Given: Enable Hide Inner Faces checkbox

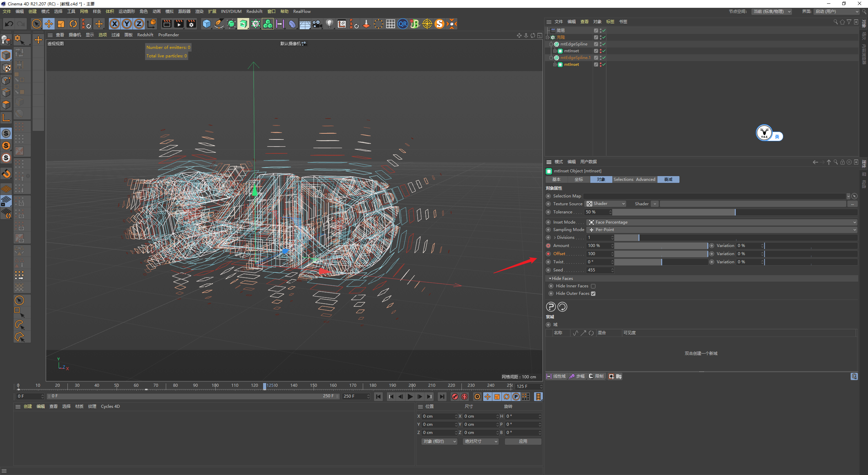Looking at the screenshot, I should point(593,286).
